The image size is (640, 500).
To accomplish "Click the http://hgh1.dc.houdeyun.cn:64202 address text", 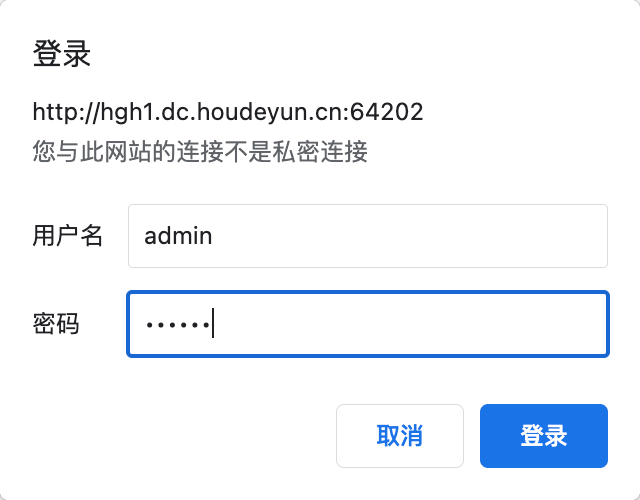I will pos(228,112).
